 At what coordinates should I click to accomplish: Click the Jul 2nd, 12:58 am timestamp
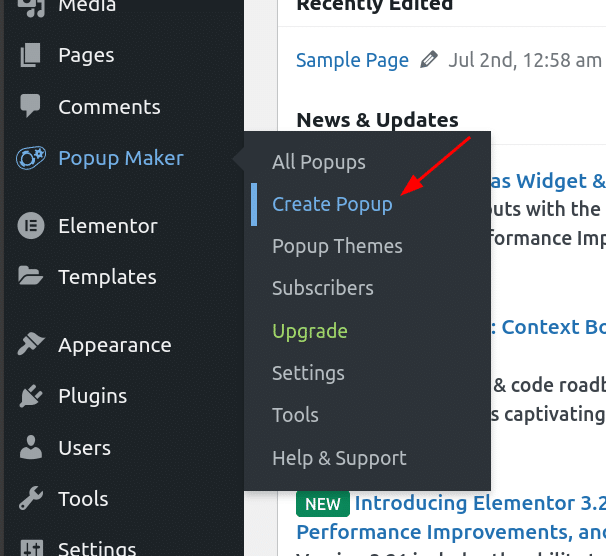tap(524, 60)
